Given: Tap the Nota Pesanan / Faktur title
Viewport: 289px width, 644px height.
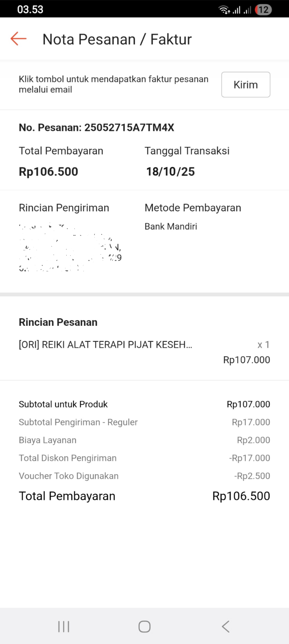Looking at the screenshot, I should (117, 39).
